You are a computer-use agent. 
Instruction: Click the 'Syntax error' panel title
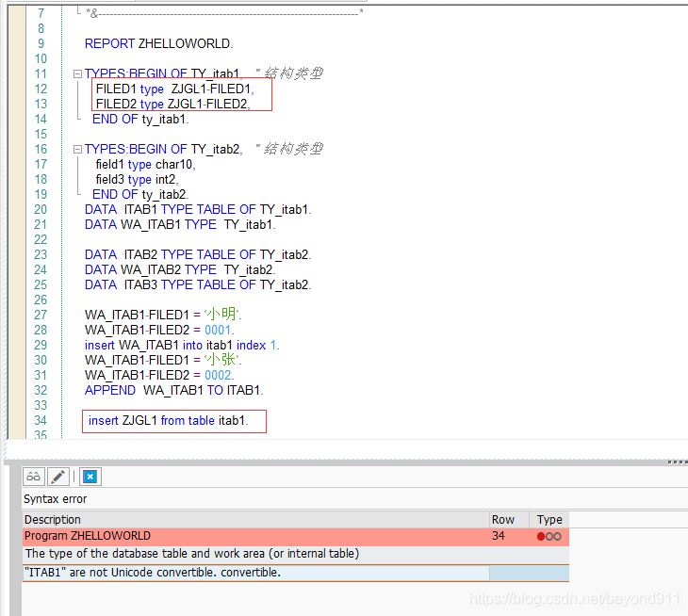56,499
